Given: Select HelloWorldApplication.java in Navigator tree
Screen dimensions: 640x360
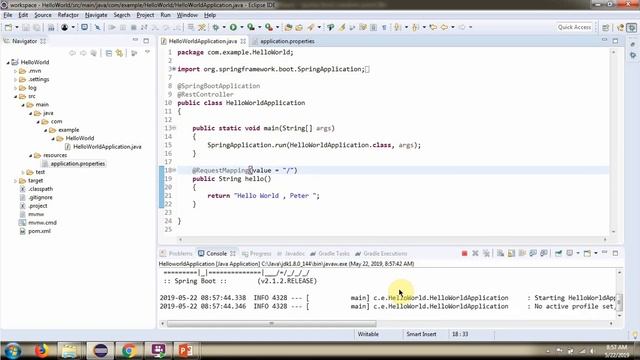Looking at the screenshot, I should (107, 147).
